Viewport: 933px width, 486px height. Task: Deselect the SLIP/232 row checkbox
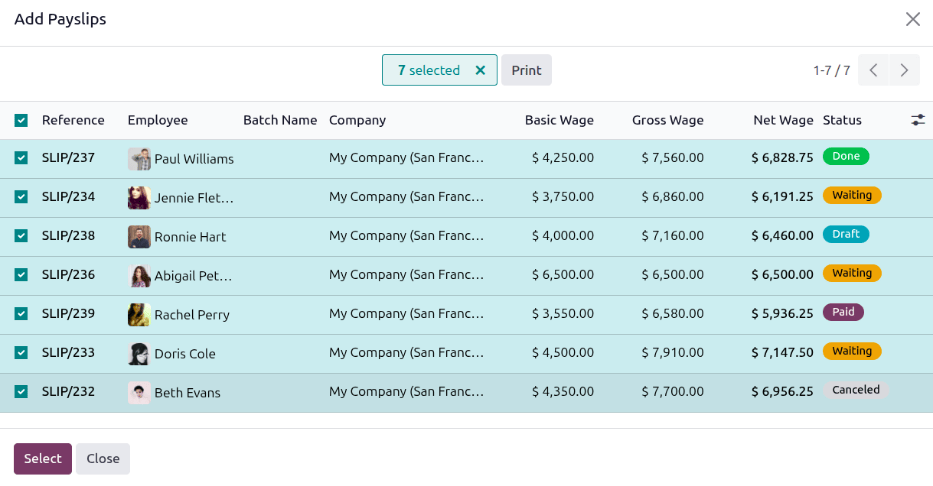tap(21, 392)
